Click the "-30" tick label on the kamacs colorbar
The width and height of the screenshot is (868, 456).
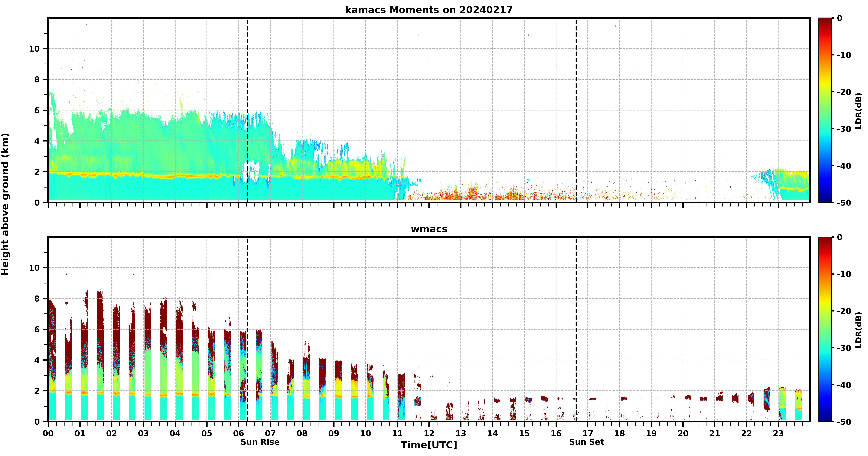click(x=844, y=129)
